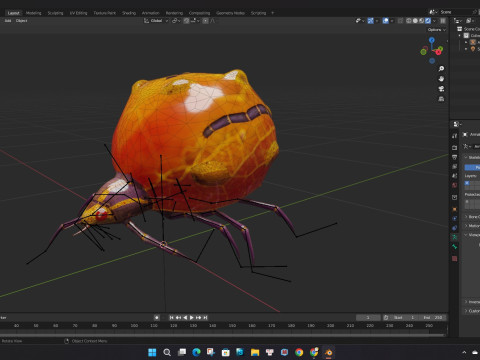Click the pan view hand icon
Screen dimensions: 480x360
[x=441, y=79]
